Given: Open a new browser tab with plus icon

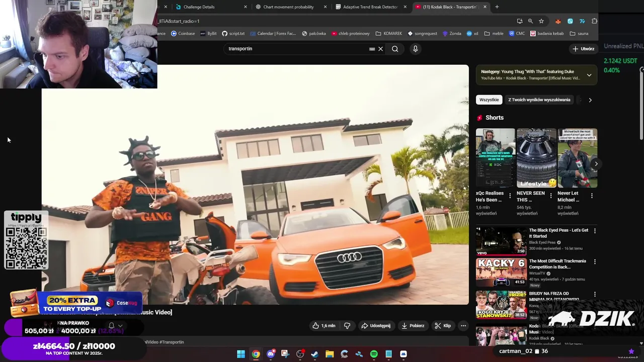Looking at the screenshot, I should pyautogui.click(x=497, y=7).
